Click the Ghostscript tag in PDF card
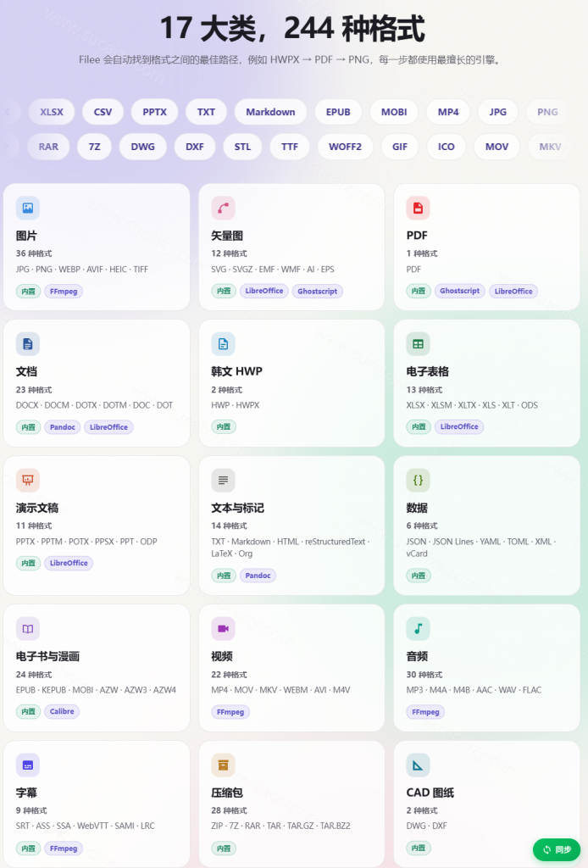 click(460, 291)
